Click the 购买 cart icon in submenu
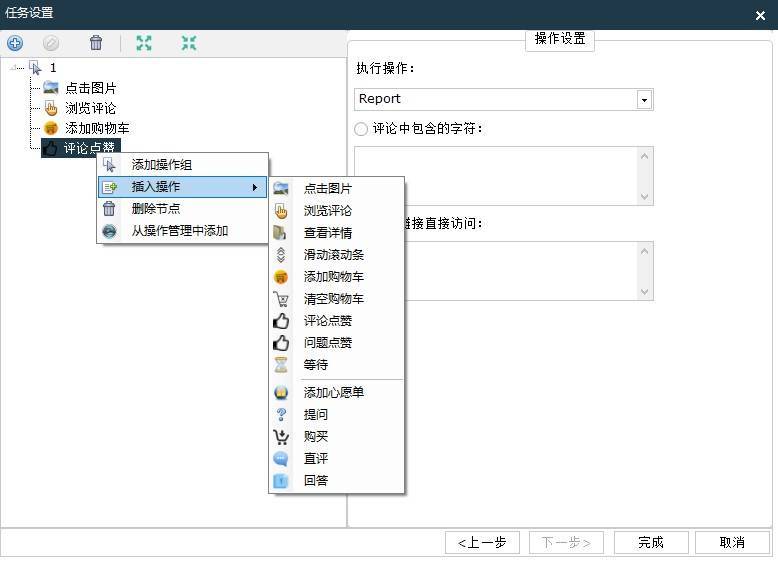Screen dimensions: 778x563 (x=281, y=437)
